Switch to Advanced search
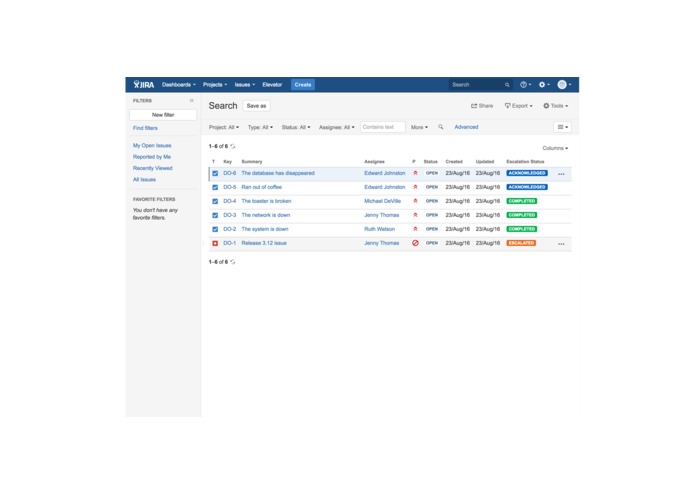 pos(466,127)
